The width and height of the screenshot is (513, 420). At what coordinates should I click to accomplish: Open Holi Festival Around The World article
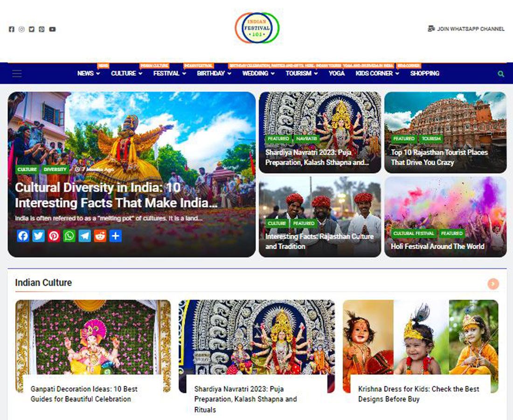click(437, 246)
